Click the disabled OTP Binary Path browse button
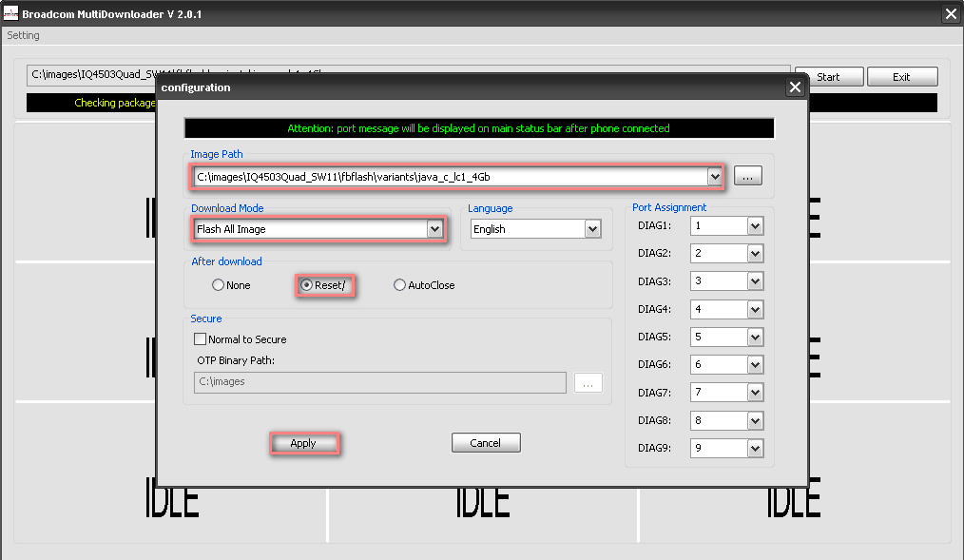Screen dimensions: 964x560 (x=588, y=382)
